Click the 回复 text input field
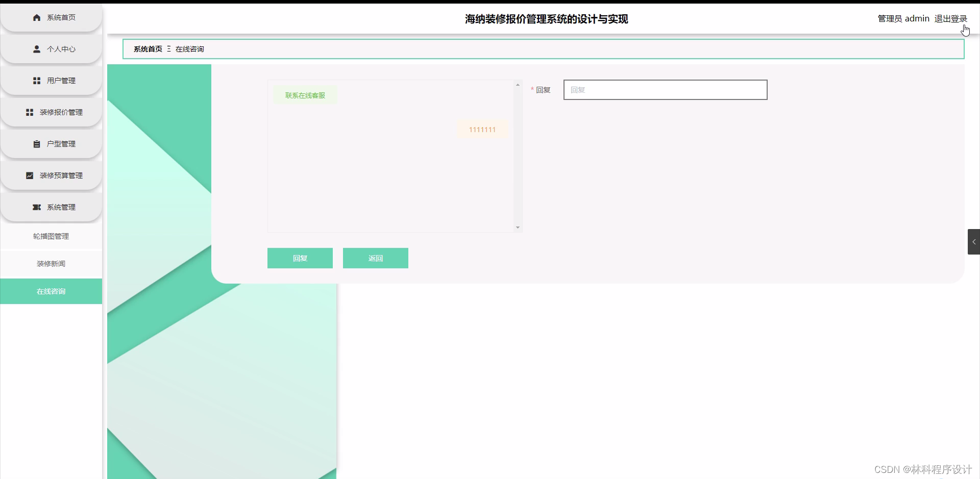This screenshot has width=980, height=479. pos(665,90)
